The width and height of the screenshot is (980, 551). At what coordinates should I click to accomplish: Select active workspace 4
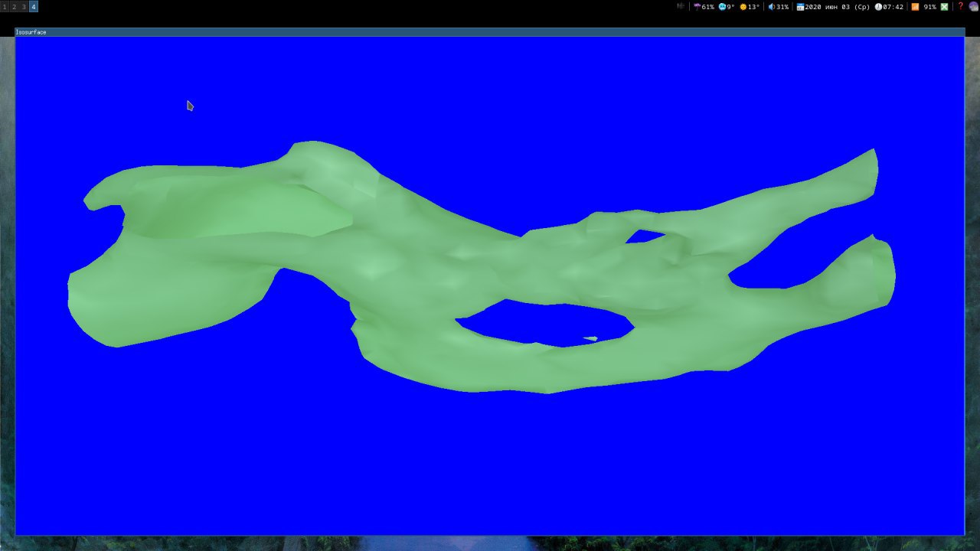point(34,6)
